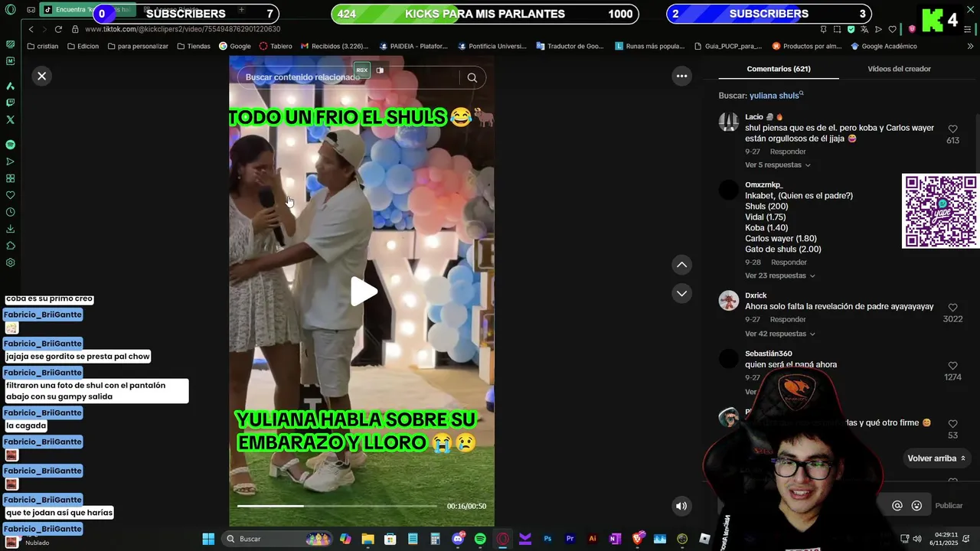The width and height of the screenshot is (980, 551).
Task: Expand 'Ver 23 respuestas' under Omxzmkp_
Action: [x=779, y=275]
